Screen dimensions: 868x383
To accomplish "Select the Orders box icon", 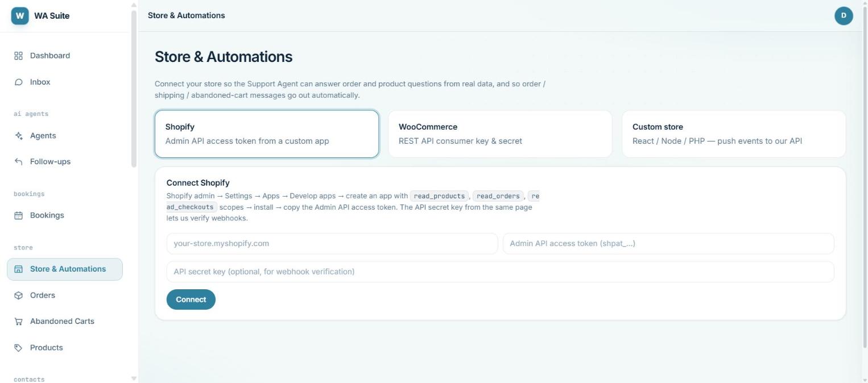I will (x=18, y=295).
